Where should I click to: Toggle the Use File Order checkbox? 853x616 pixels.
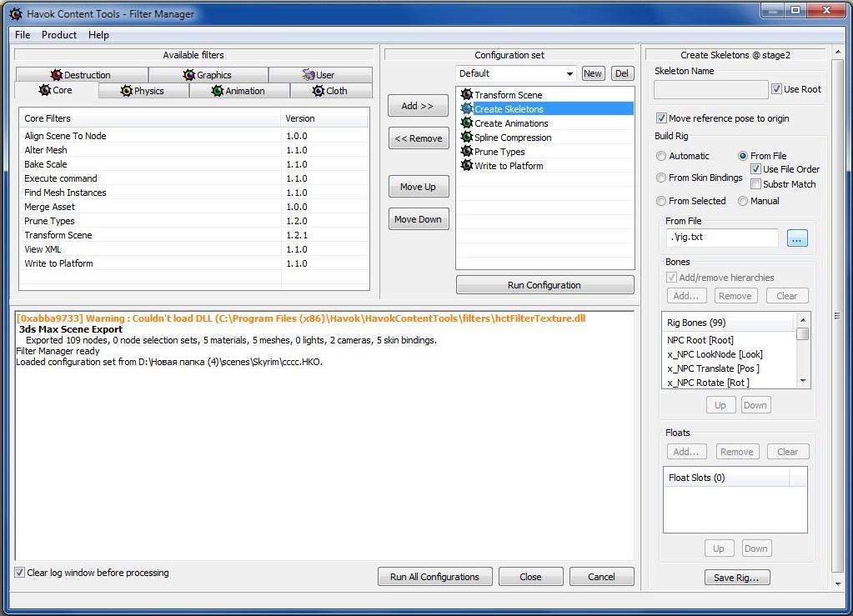755,169
